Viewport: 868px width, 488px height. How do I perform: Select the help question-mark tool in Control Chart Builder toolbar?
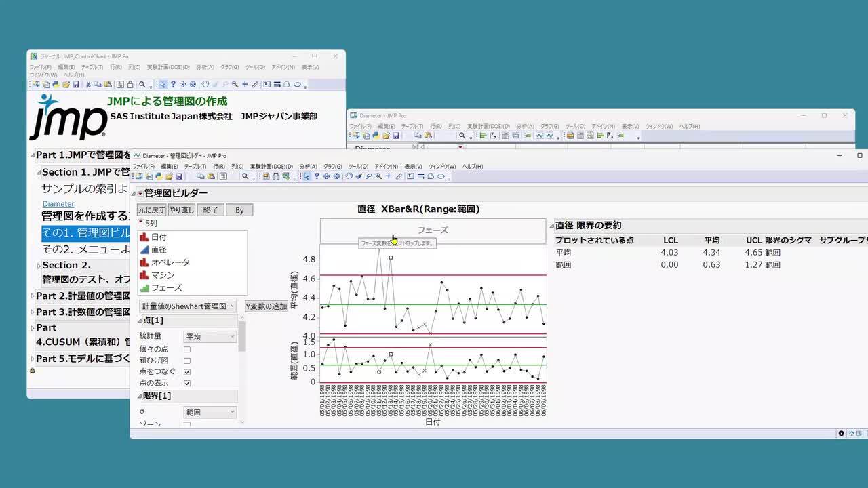tap(317, 176)
